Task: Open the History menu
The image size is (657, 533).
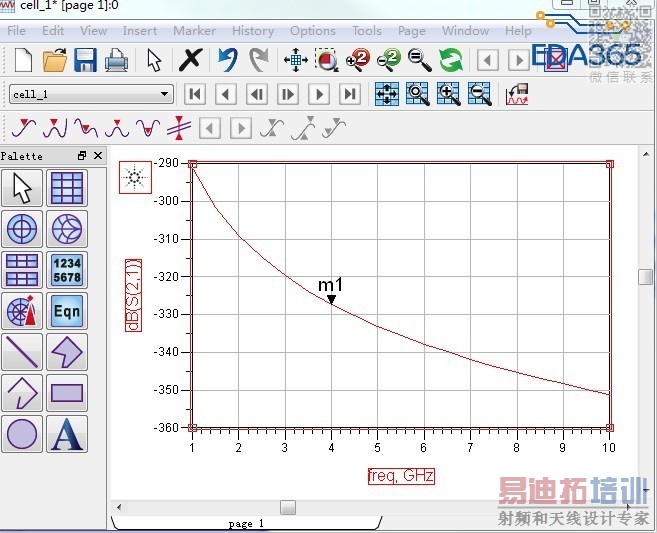Action: tap(253, 31)
